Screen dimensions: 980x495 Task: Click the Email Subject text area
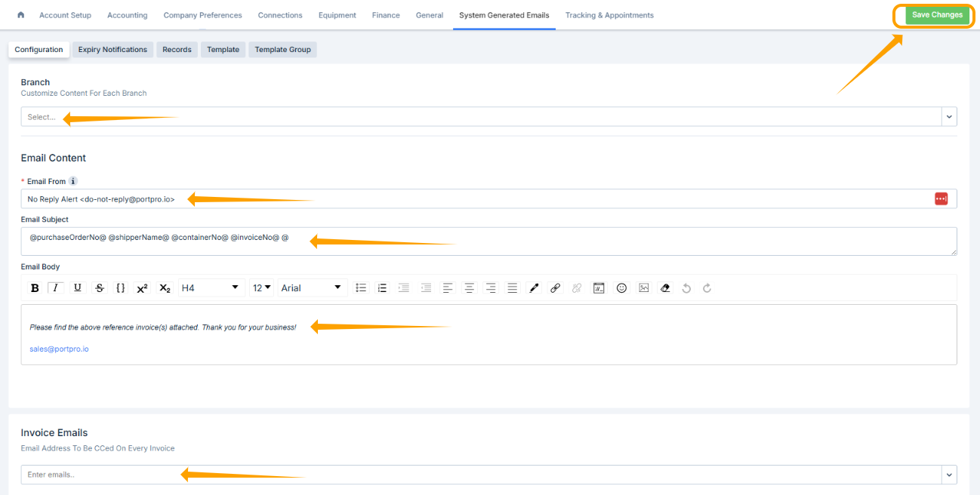point(488,241)
